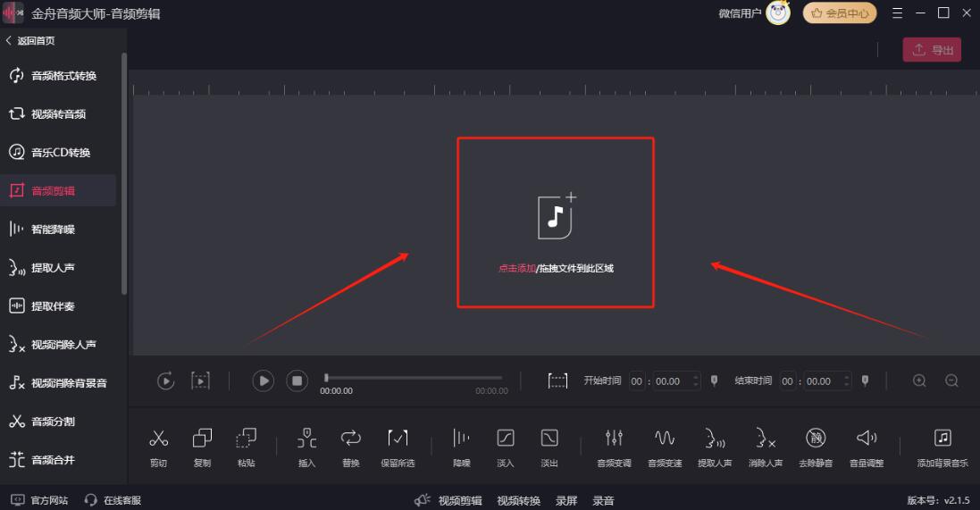Viewport: 980px width, 510px height.
Task: Click the 开始时间 minutes field
Action: click(x=636, y=381)
